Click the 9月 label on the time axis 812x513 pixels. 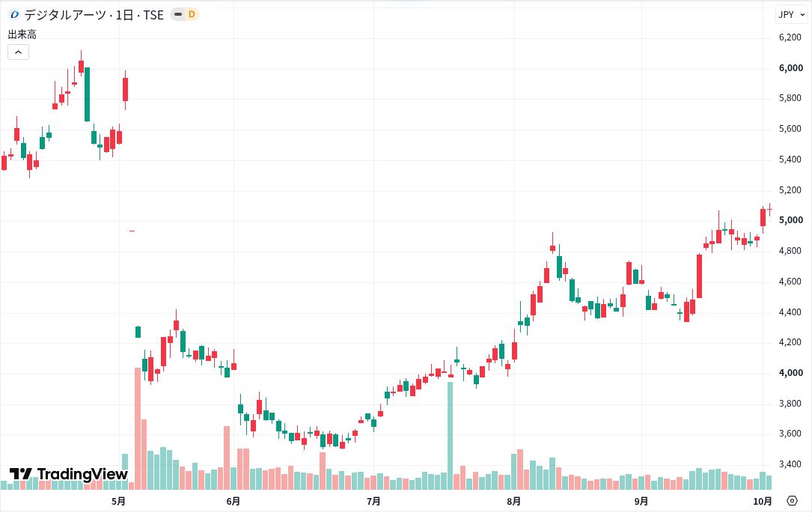[641, 501]
